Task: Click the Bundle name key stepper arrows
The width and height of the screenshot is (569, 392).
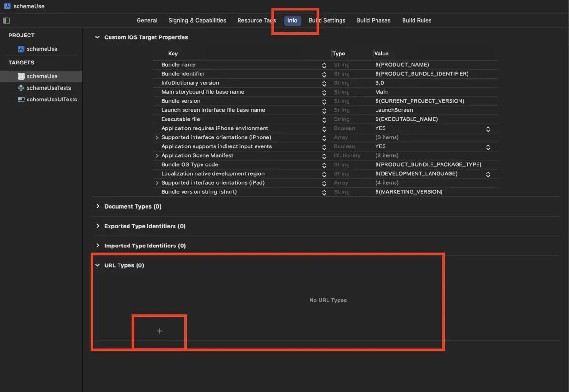Action: click(324, 65)
